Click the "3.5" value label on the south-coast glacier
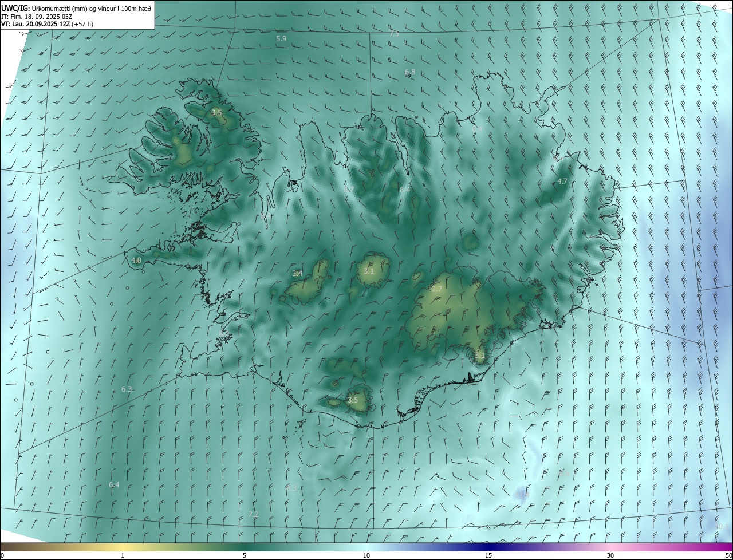Image resolution: width=733 pixels, height=560 pixels. point(353,400)
